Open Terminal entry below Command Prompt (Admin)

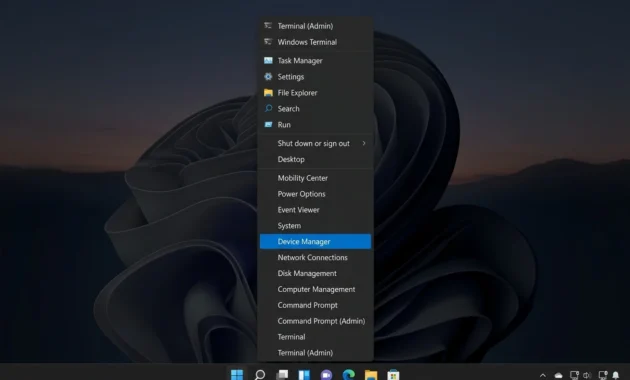[315, 337]
